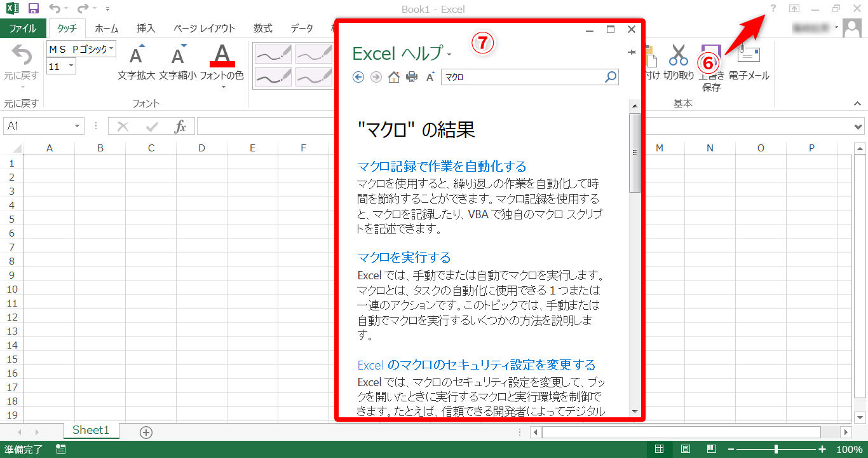
Task: Go to the Help home page
Action: point(394,77)
